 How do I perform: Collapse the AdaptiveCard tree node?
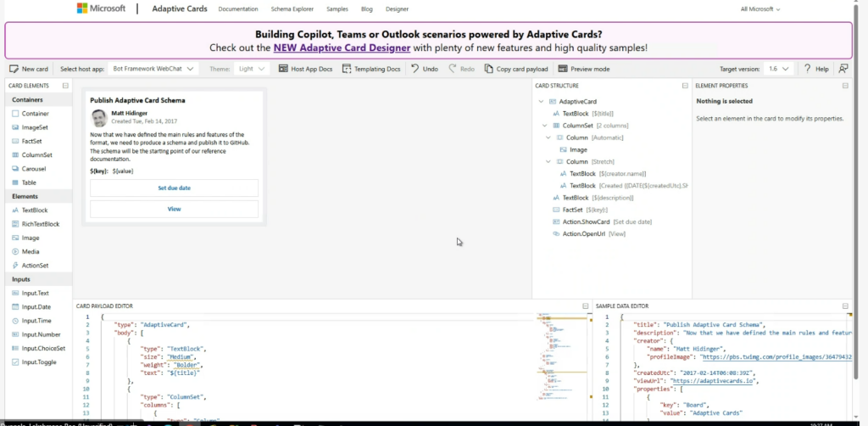click(x=541, y=102)
